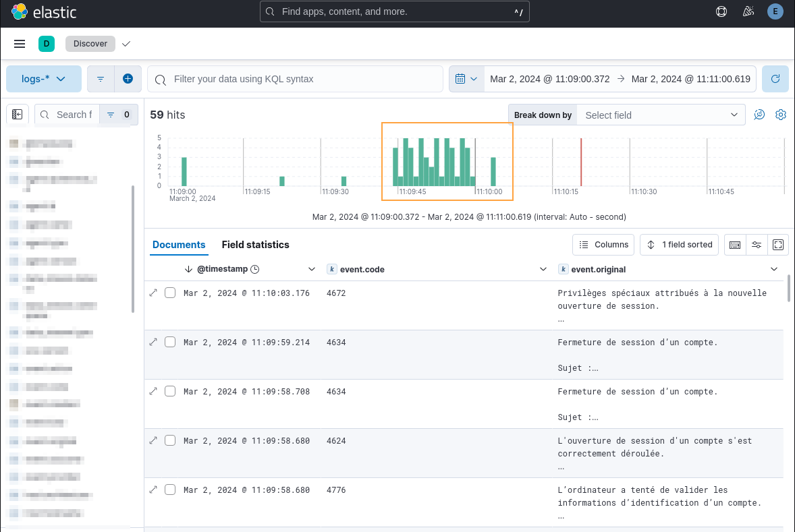This screenshot has width=795, height=532.
Task: Expand document at 11:10:03.176
Action: [x=153, y=293]
